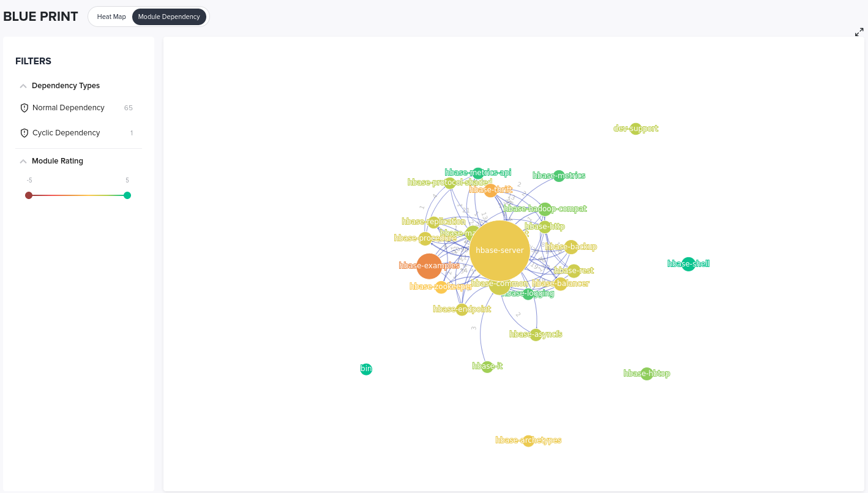Click the shield icon beside Normal Dependency

tap(24, 108)
